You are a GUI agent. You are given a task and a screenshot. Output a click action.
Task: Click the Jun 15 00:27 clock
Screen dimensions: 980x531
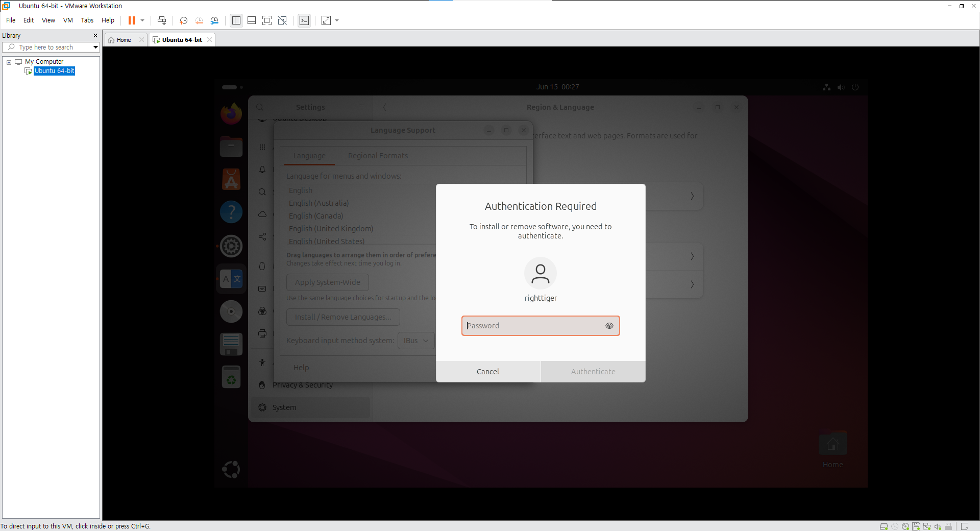[557, 87]
